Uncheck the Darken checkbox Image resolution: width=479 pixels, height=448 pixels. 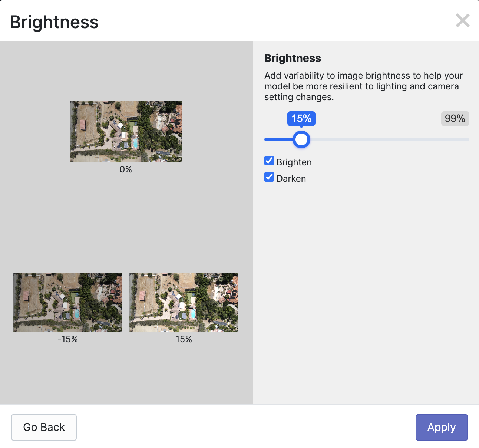tap(269, 177)
